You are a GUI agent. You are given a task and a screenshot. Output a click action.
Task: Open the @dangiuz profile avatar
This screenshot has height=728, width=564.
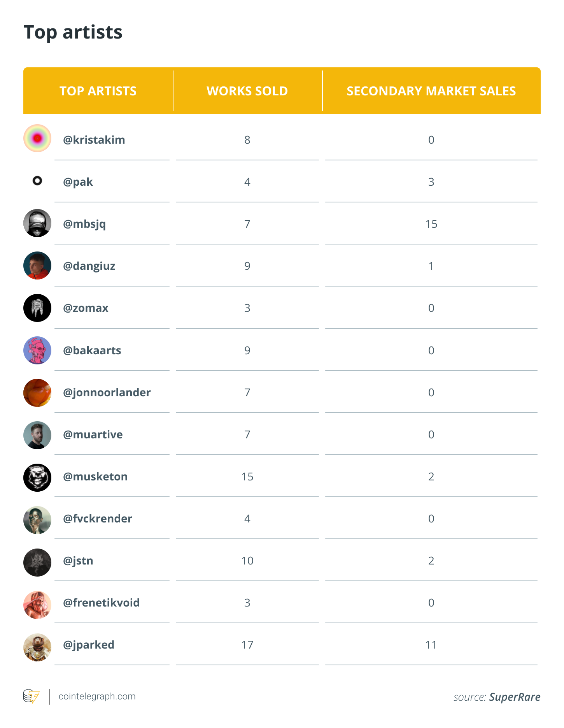(x=37, y=266)
